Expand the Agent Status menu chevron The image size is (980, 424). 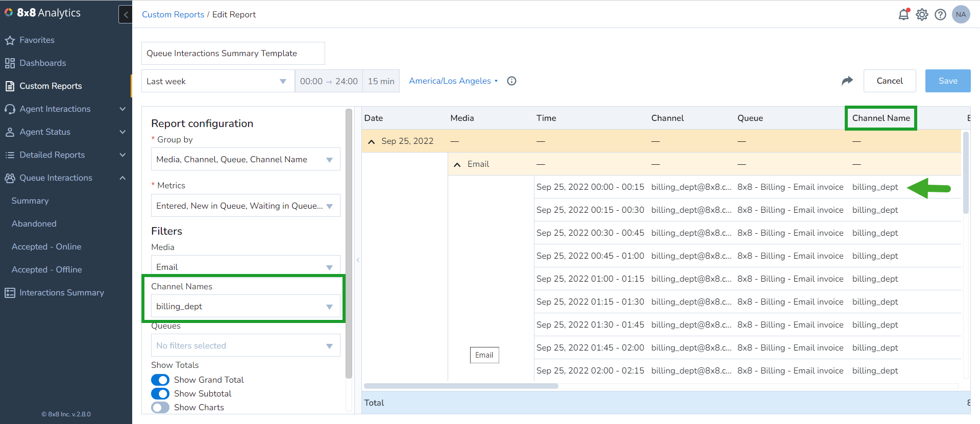pos(122,132)
